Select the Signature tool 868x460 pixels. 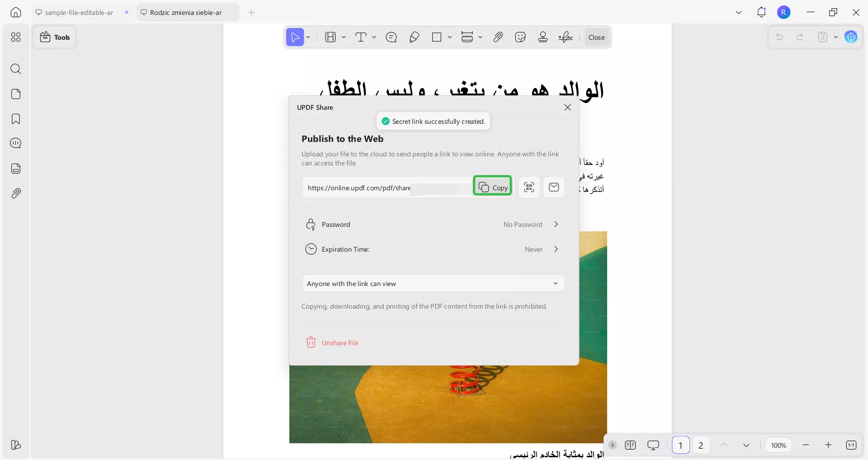tap(566, 37)
